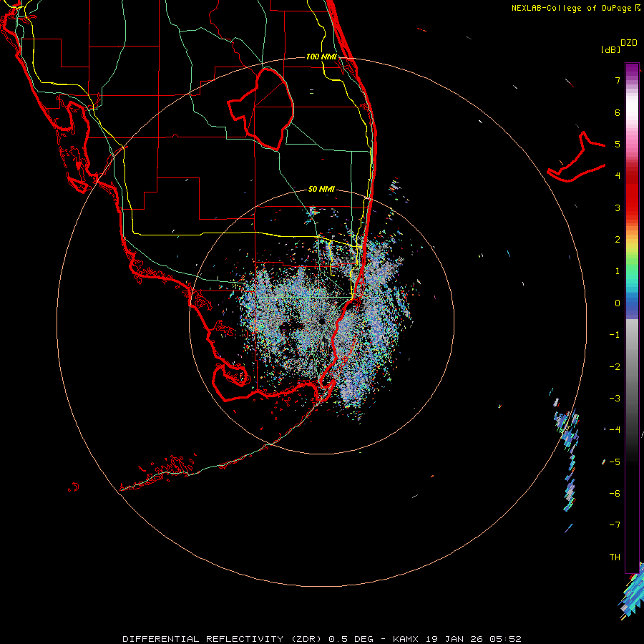Click the -2 dB scale label
The image size is (644, 644).
click(615, 367)
